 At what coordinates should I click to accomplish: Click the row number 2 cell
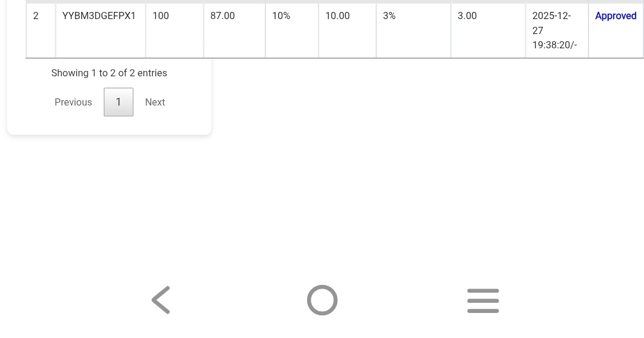[x=36, y=16]
